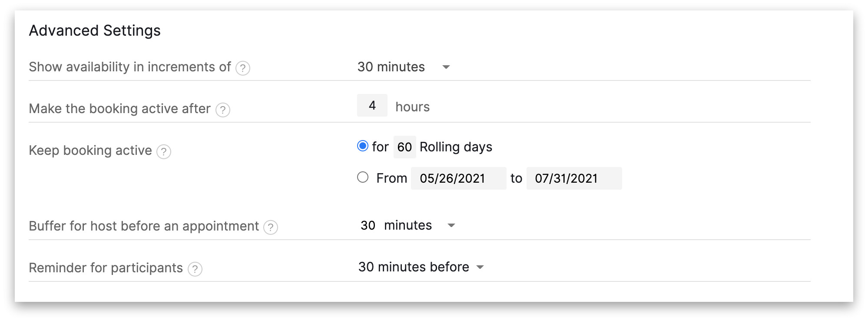868x321 pixels.
Task: Click the start date 05/26/2021 field
Action: pos(459,178)
